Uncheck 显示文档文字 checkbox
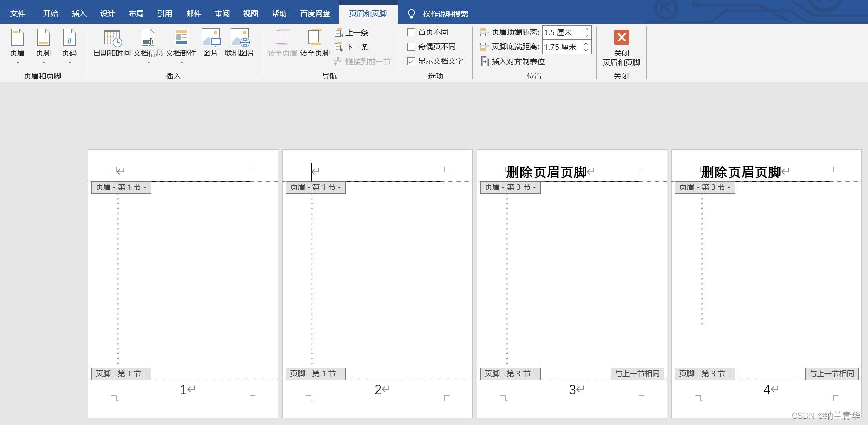Viewport: 868px width, 425px height. tap(411, 61)
